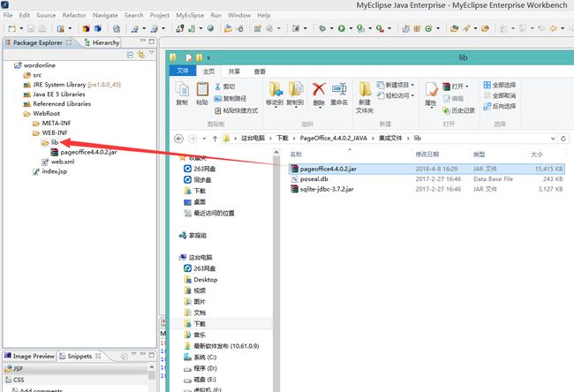
Task: Select web.xml in Package Explorer
Action: [x=58, y=162]
